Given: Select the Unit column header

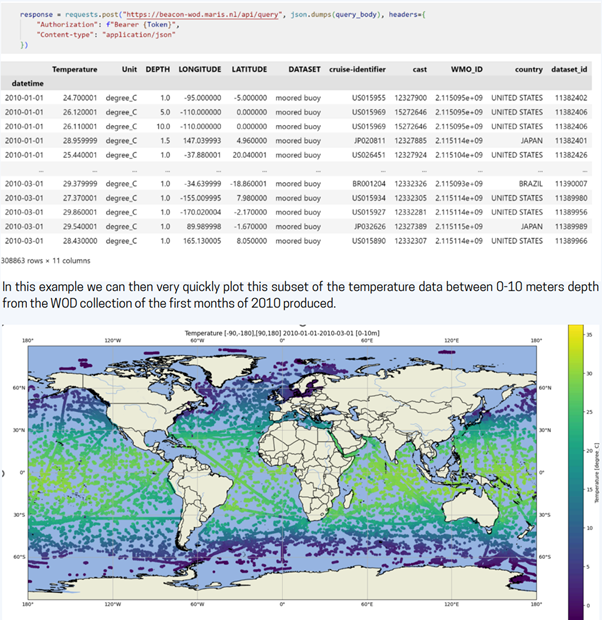Looking at the screenshot, I should click(x=129, y=69).
